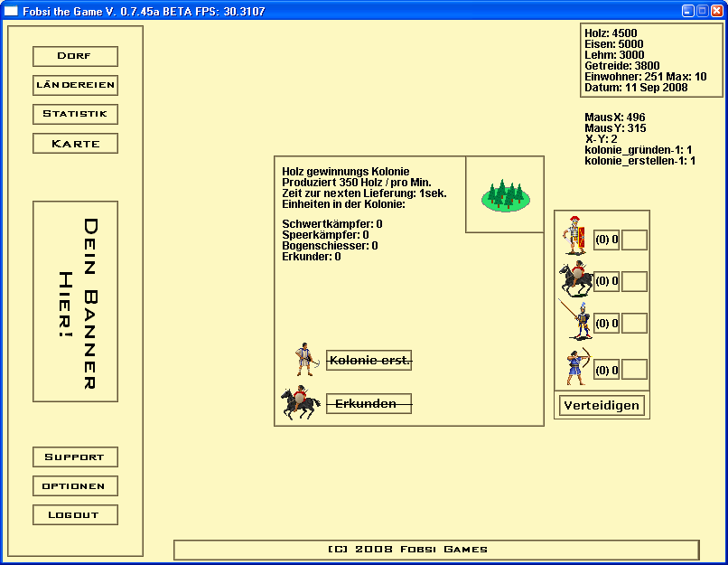Image resolution: width=728 pixels, height=565 pixels.
Task: Click the empty input box beside the swordsman
Action: coord(634,240)
